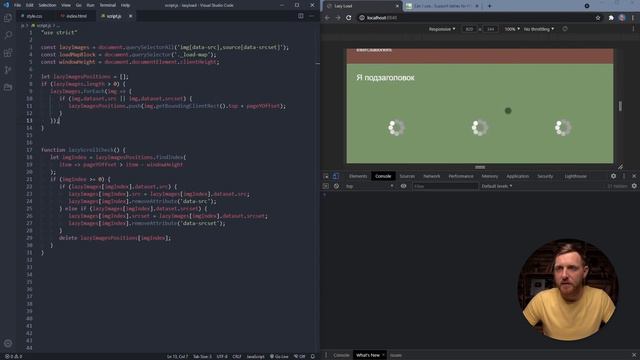This screenshot has width=640, height=360.
Task: Reload the localhost page in Chrome
Action: coord(349,18)
